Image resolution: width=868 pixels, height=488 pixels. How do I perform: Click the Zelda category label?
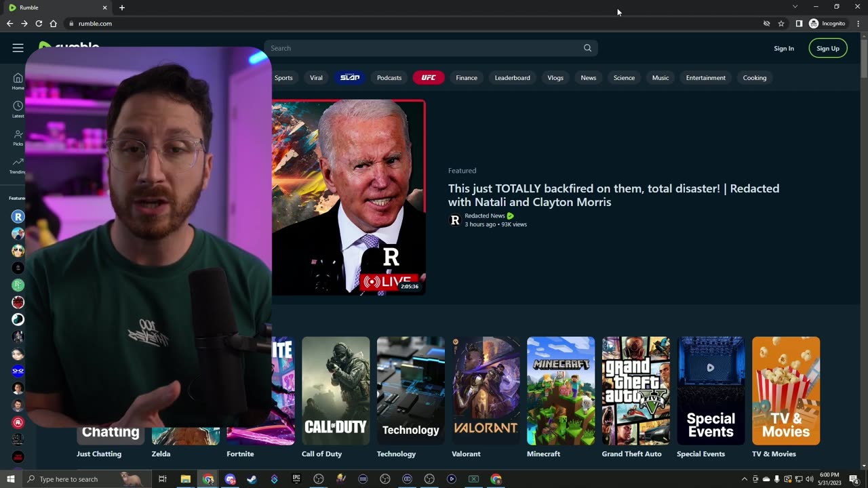point(161,454)
